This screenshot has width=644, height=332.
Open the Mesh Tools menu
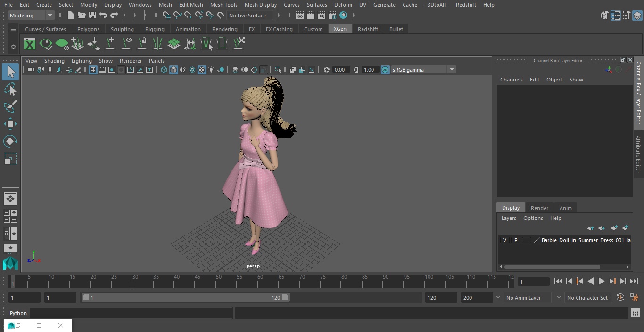click(223, 5)
